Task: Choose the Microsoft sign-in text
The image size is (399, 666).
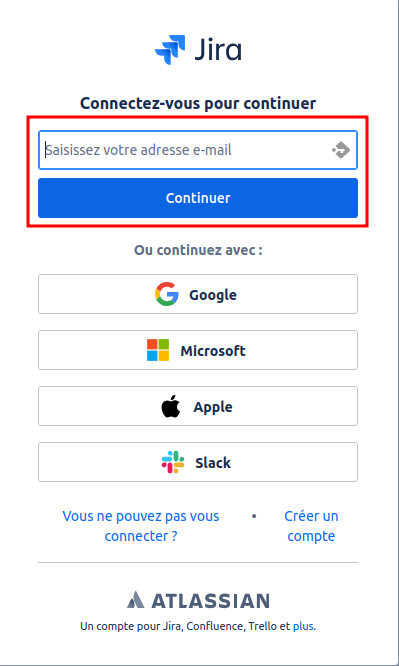Action: [x=213, y=351]
